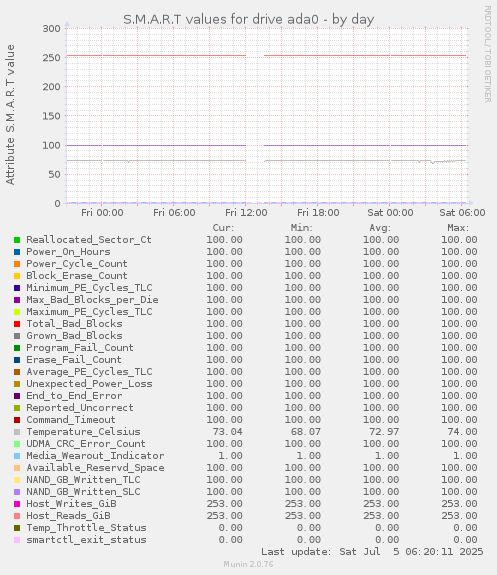Click the gray Temperature_Celsius legend swatch
Image resolution: width=497 pixels, height=575 pixels.
tap(17, 432)
